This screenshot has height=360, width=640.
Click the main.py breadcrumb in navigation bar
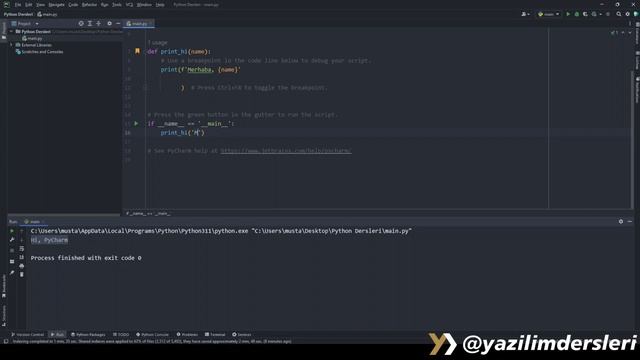pos(47,14)
